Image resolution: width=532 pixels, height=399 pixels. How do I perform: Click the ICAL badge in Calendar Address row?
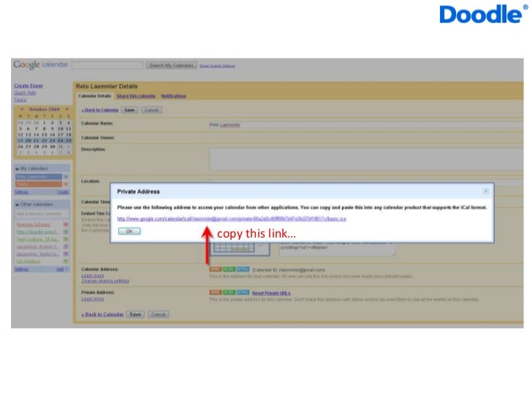(229, 270)
